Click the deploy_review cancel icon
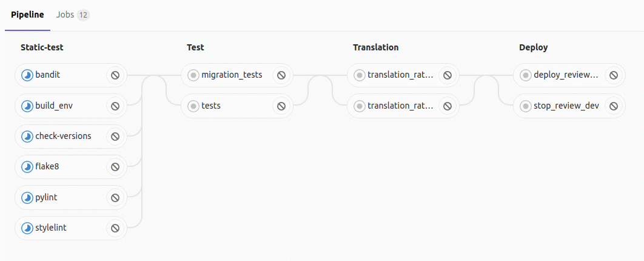This screenshot has height=261, width=644. pos(614,75)
